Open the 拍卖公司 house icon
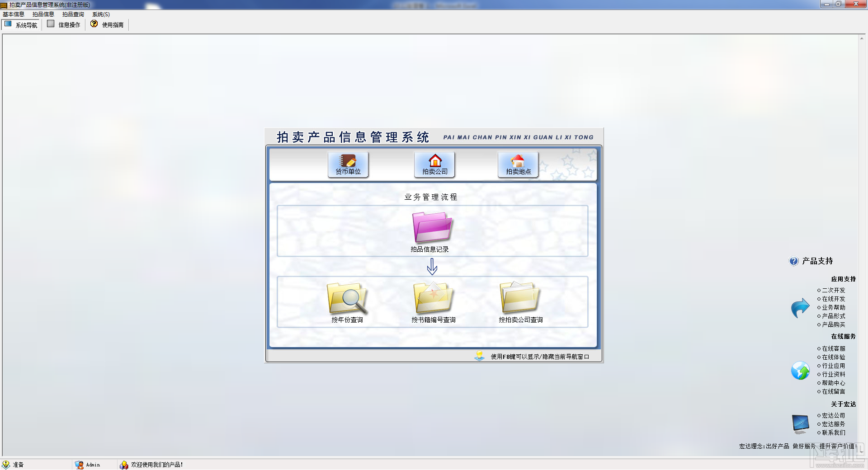 [435, 164]
